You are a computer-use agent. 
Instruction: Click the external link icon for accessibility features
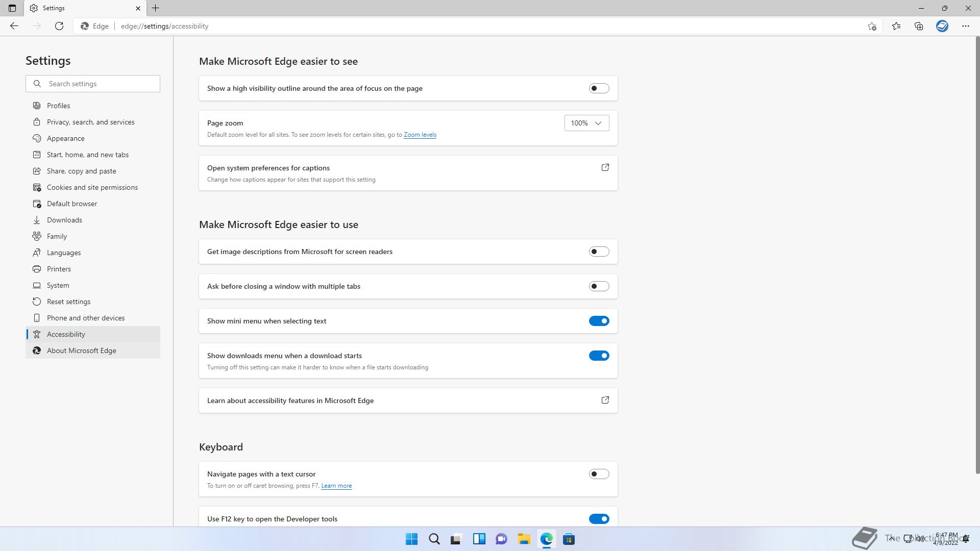coord(605,400)
